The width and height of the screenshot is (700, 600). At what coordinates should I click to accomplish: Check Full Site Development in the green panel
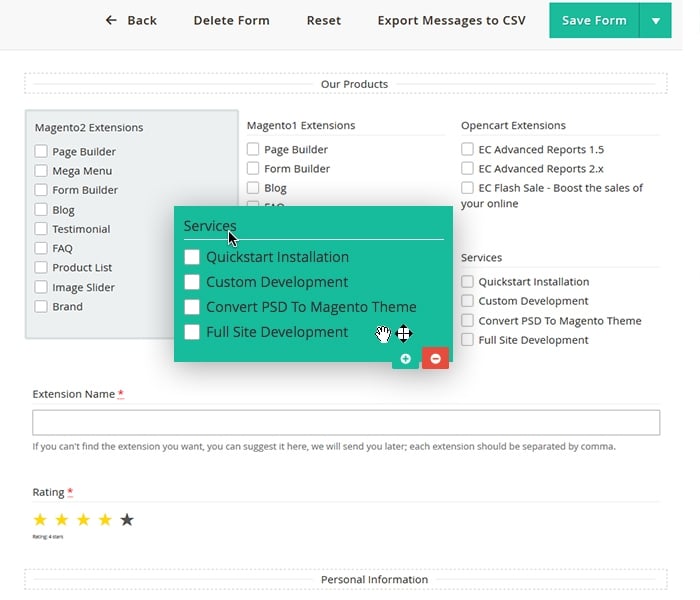pyautogui.click(x=192, y=332)
